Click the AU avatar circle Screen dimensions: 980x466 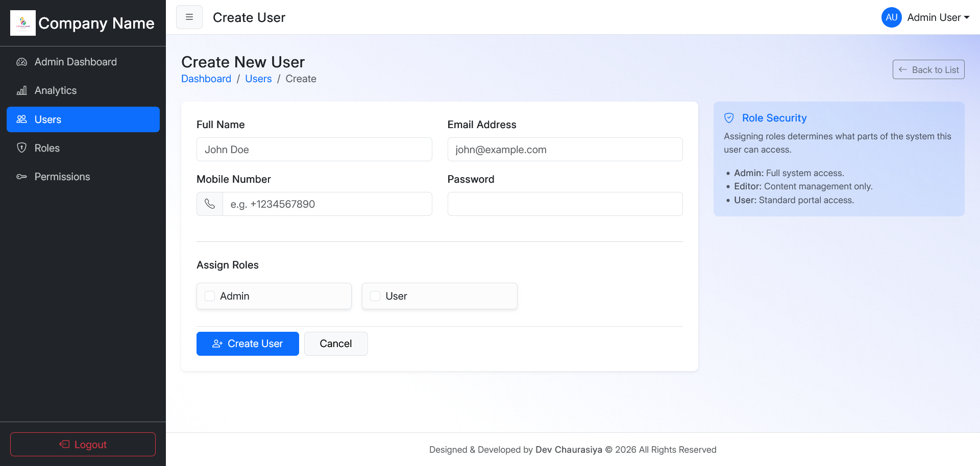(x=891, y=17)
